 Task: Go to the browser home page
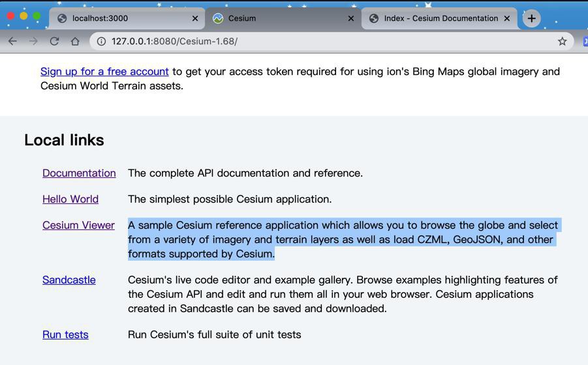click(75, 41)
